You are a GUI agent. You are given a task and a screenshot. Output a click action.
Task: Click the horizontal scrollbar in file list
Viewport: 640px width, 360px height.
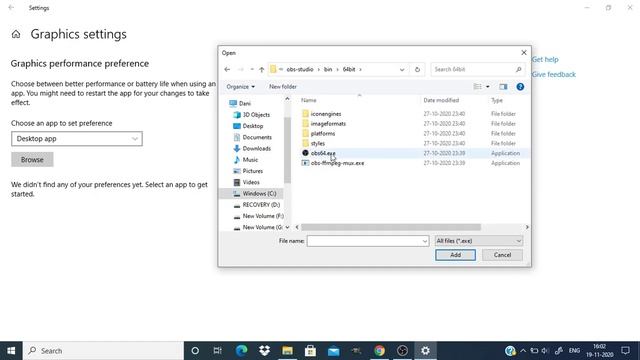pos(391,227)
